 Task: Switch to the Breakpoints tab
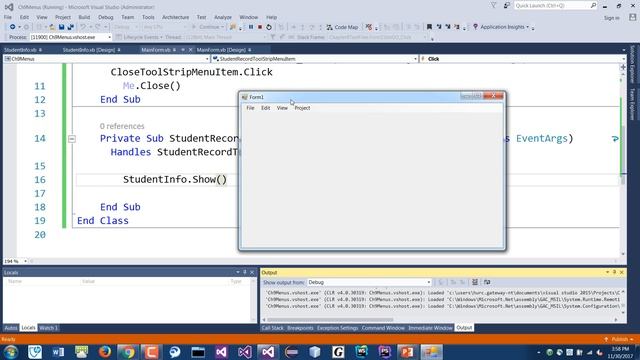click(x=300, y=328)
